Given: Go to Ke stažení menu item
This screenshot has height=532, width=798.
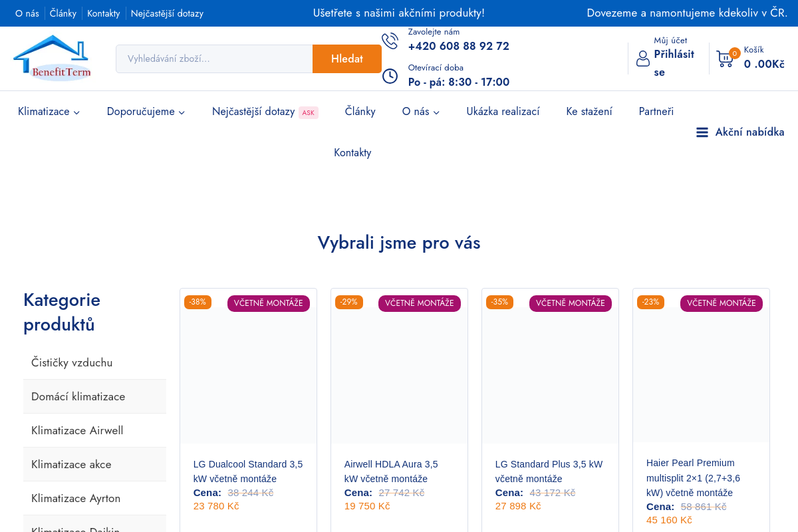Looking at the screenshot, I should (589, 112).
